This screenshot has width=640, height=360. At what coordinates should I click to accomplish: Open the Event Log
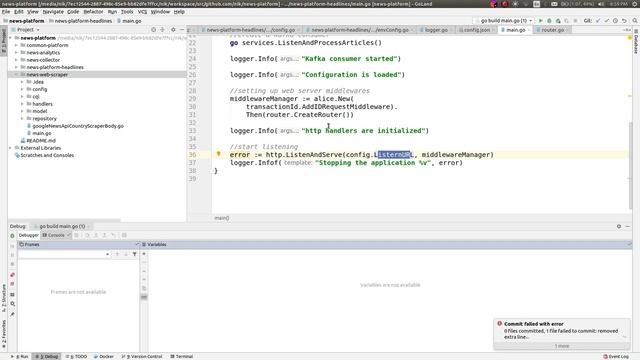616,356
